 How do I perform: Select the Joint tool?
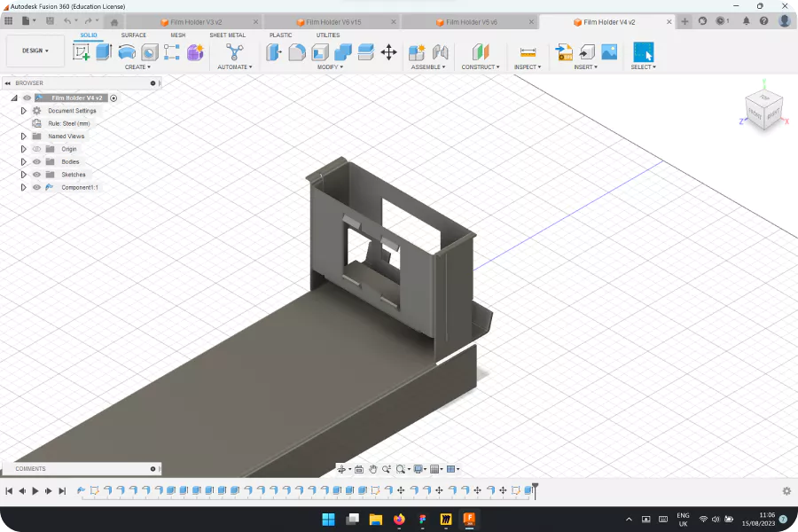point(440,52)
